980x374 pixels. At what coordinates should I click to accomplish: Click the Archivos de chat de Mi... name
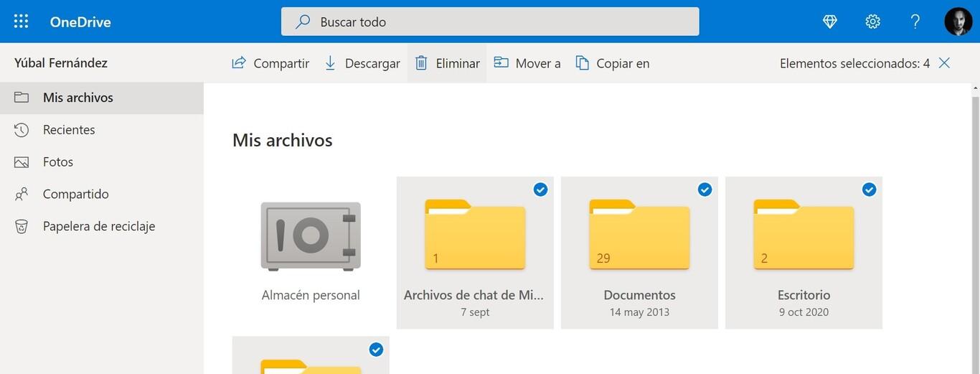point(475,295)
